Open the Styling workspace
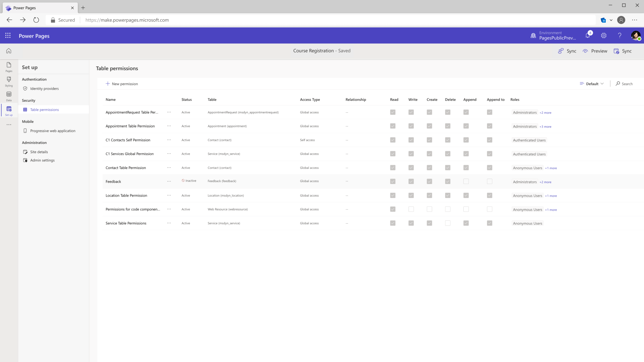Image resolution: width=644 pixels, height=362 pixels. click(9, 81)
